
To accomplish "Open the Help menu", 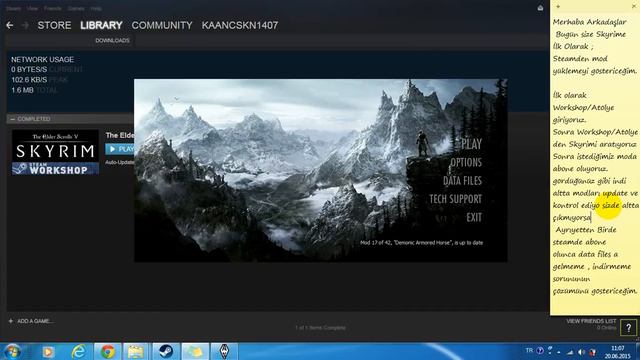I will 96,8.
